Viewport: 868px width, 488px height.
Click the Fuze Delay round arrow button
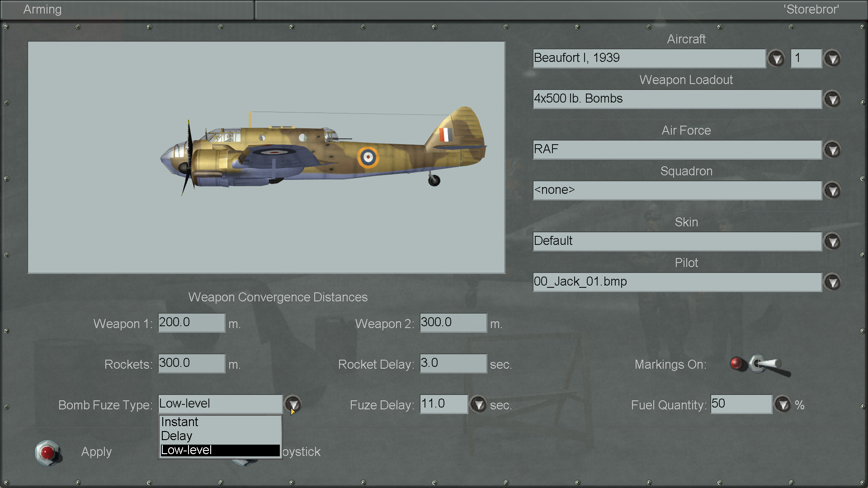coord(478,404)
